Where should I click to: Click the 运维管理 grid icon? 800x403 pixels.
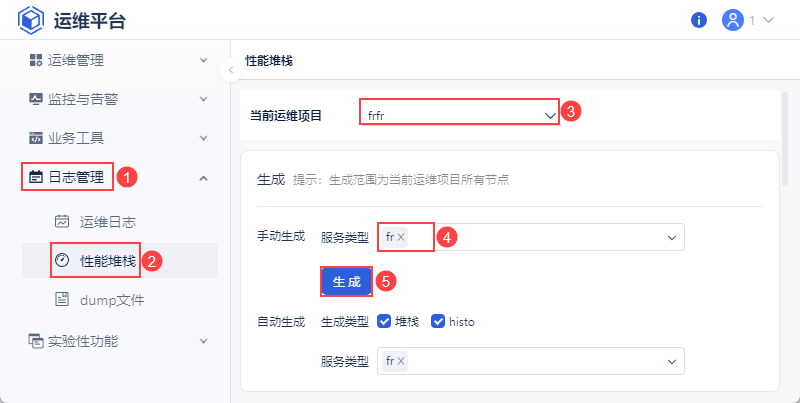tap(36, 60)
